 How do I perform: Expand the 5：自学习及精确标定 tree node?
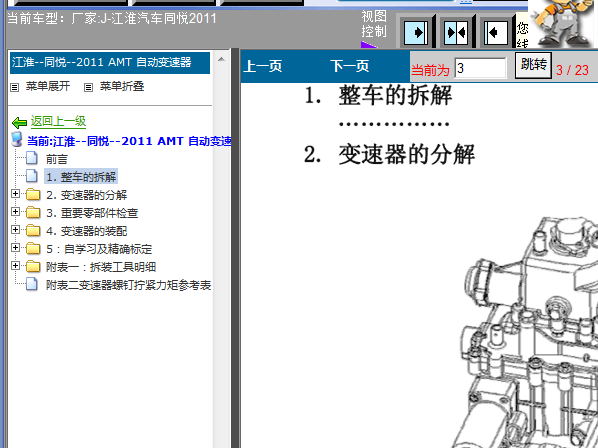[x=15, y=247]
